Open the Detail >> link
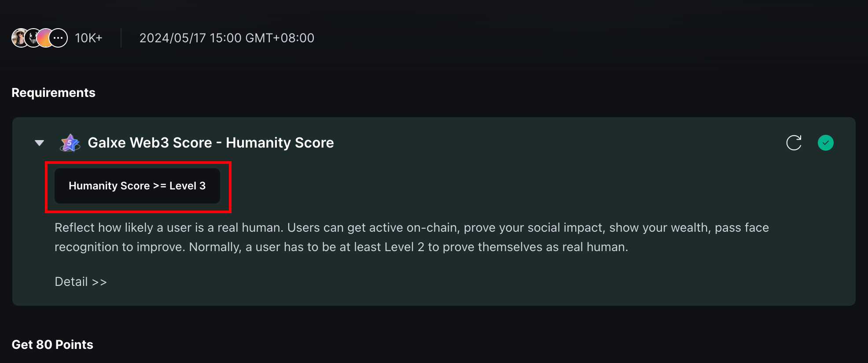This screenshot has width=868, height=363. coord(81,282)
